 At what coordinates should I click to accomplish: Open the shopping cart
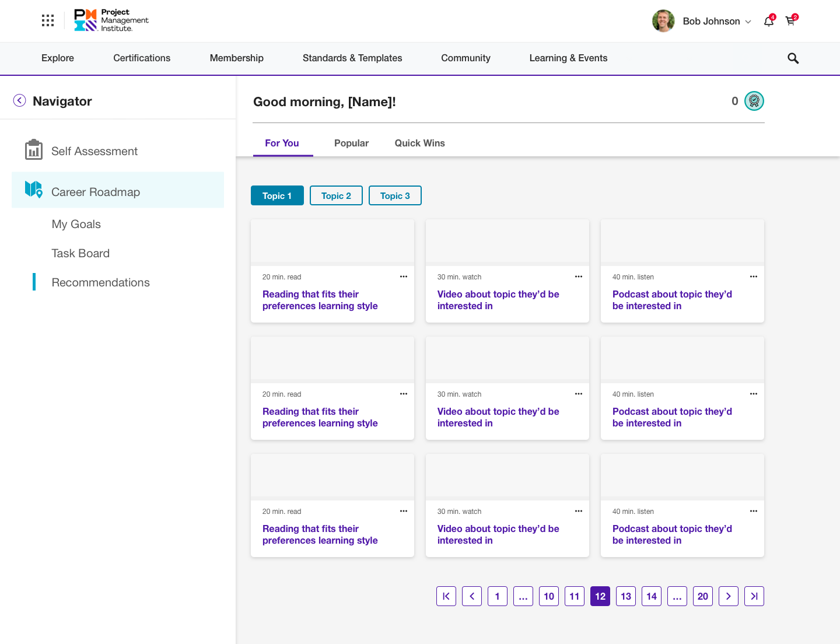click(790, 22)
